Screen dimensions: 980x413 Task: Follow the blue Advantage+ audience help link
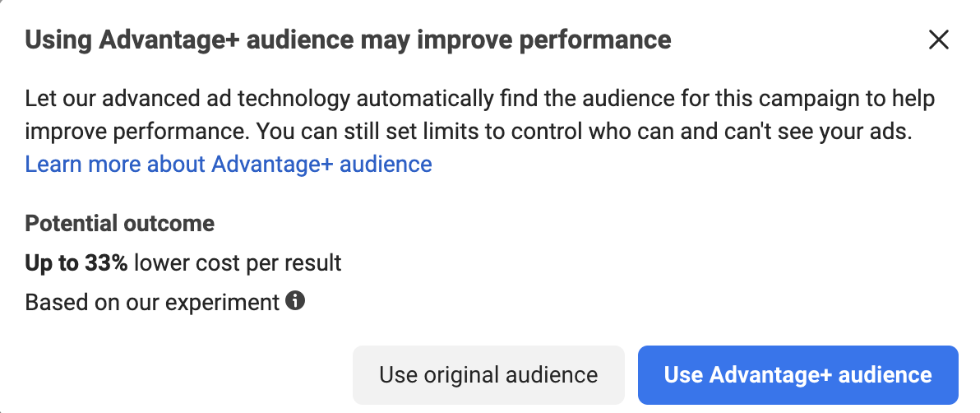tap(228, 164)
